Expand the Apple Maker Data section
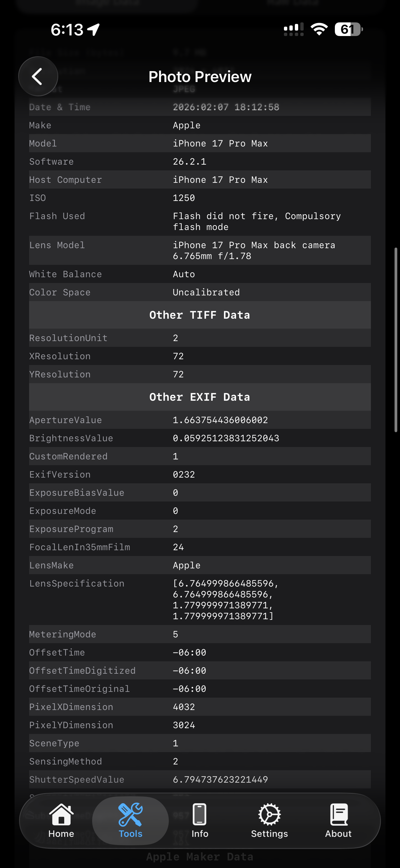This screenshot has height=868, width=400. point(200,856)
